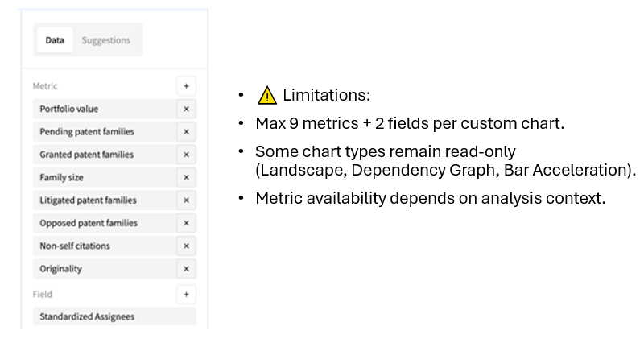
Task: Remove the Portfolio value metric
Action: pos(186,109)
